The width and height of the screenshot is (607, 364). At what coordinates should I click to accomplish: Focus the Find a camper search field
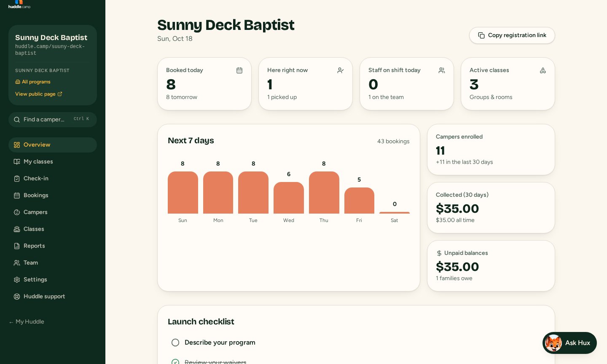pyautogui.click(x=53, y=120)
